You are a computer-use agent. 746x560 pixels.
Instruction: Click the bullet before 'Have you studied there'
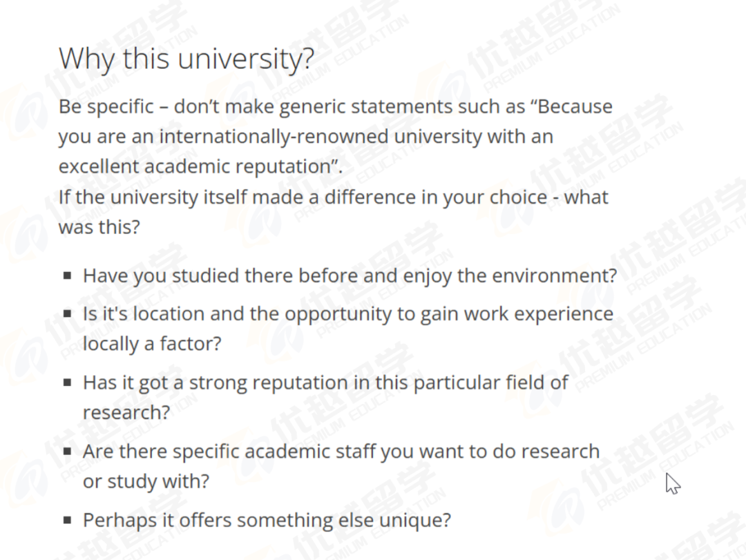coord(68,276)
